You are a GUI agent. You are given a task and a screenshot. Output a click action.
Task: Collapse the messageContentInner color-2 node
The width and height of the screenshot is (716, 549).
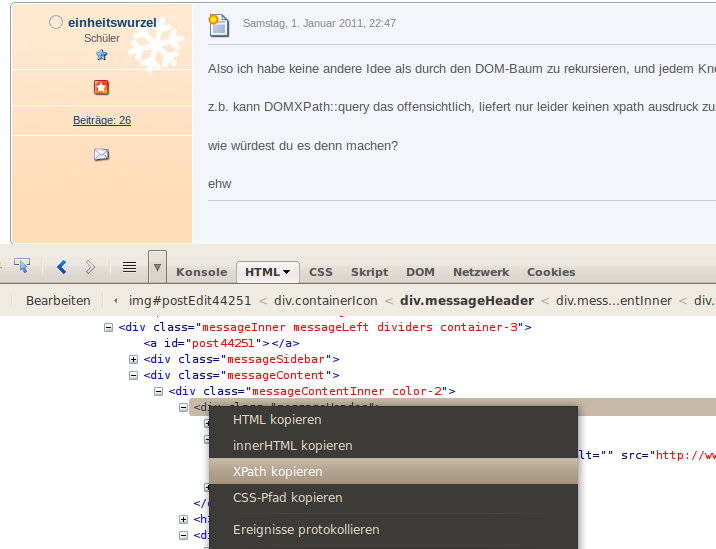pyautogui.click(x=159, y=391)
